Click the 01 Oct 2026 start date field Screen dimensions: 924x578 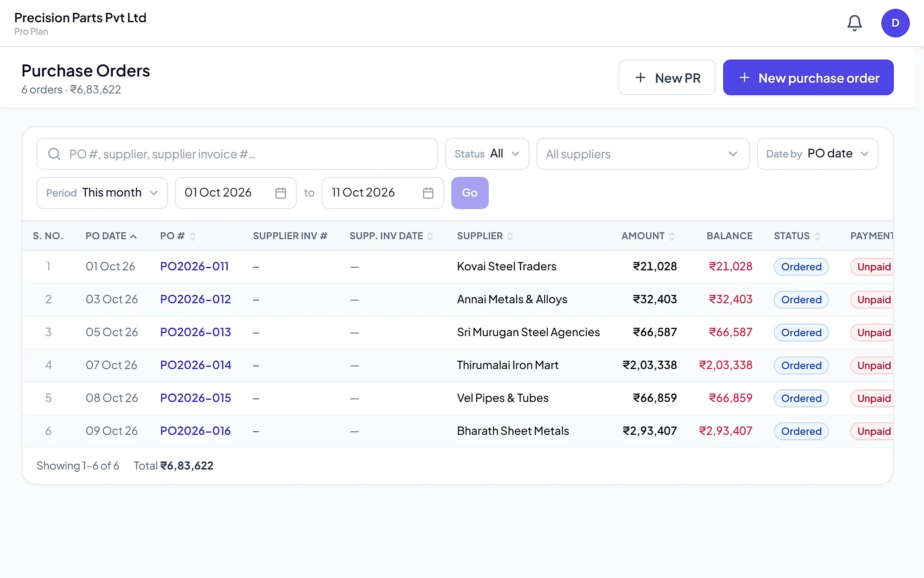point(235,193)
